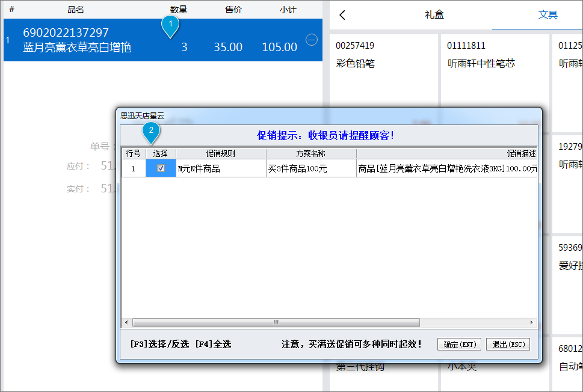The height and width of the screenshot is (392, 583).
Task: Click the 行号 column header
Action: pyautogui.click(x=134, y=153)
